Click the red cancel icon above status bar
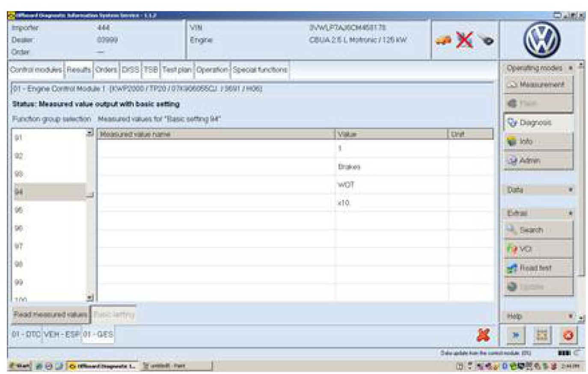Image resolution: width=588 pixels, height=374 pixels. 483,335
